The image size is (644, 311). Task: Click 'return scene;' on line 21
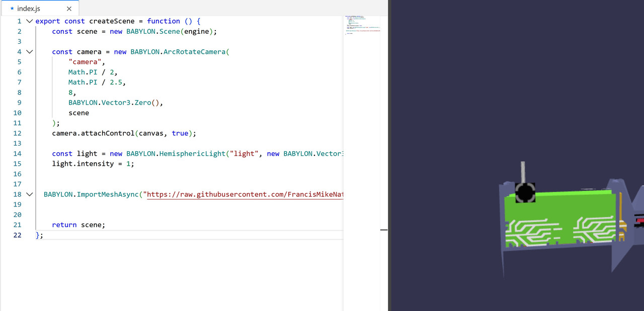click(78, 225)
